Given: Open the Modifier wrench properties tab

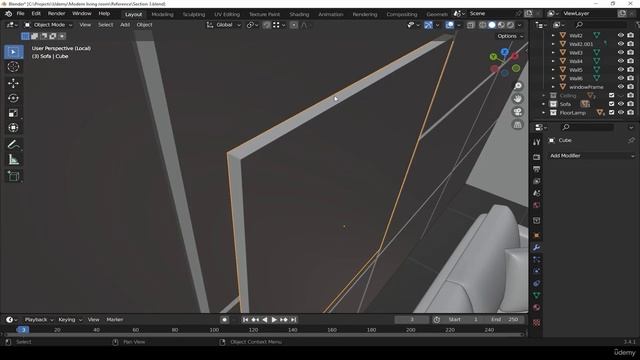Looking at the screenshot, I should pos(537,247).
